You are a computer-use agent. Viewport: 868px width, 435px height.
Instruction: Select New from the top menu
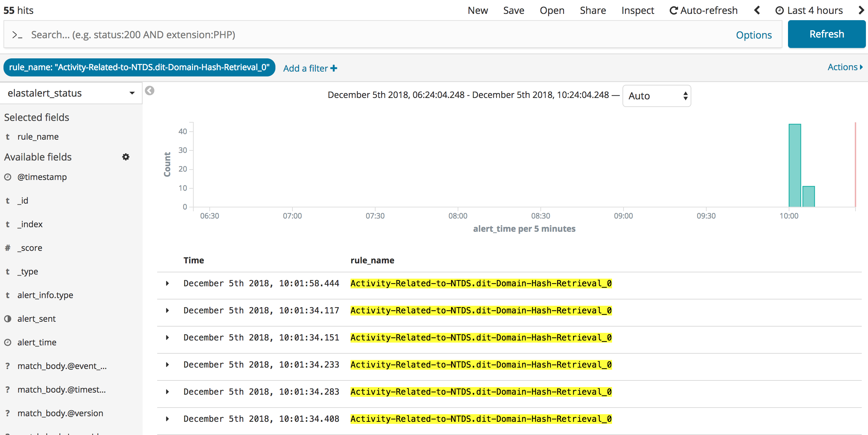(x=478, y=10)
